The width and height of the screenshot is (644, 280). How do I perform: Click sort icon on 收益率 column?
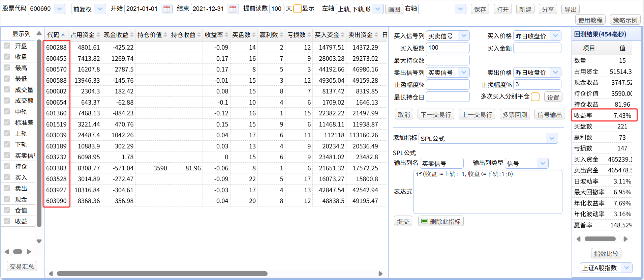click(226, 35)
